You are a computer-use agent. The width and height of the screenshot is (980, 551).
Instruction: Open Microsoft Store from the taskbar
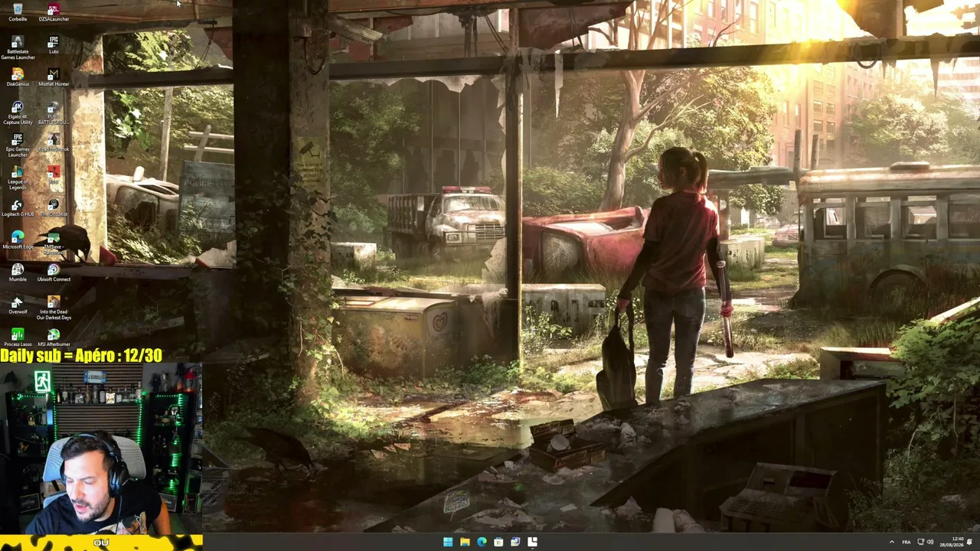(498, 542)
